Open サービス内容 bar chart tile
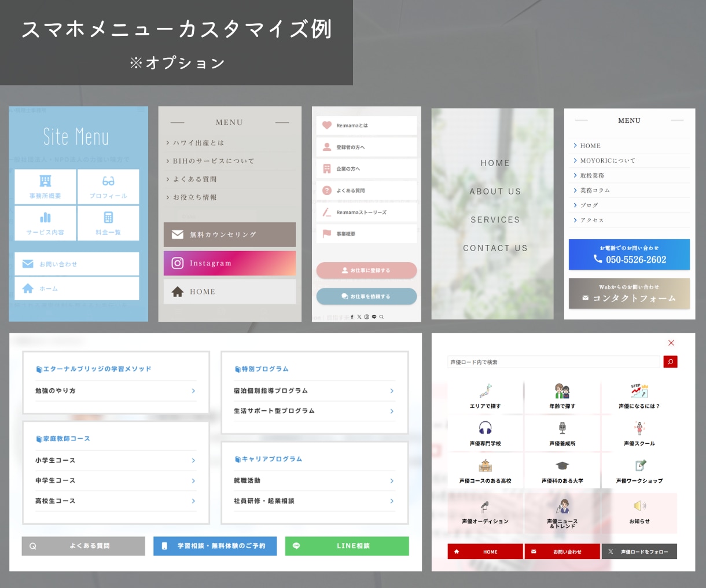706x588 pixels. [x=45, y=223]
